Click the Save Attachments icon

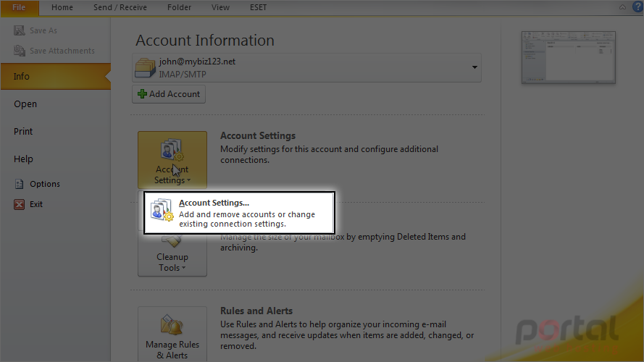click(x=20, y=51)
